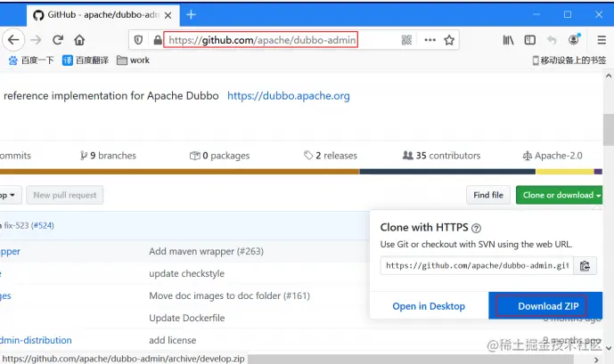The width and height of the screenshot is (614, 364).
Task: Open the Apache-2.0 license link
Action: (x=553, y=156)
